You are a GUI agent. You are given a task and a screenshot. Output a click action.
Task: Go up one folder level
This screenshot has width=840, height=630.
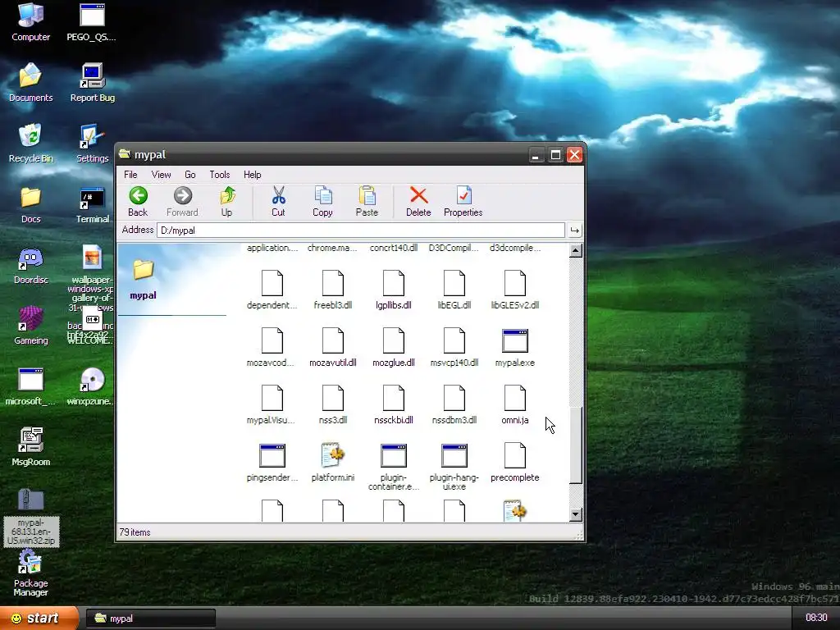(227, 202)
